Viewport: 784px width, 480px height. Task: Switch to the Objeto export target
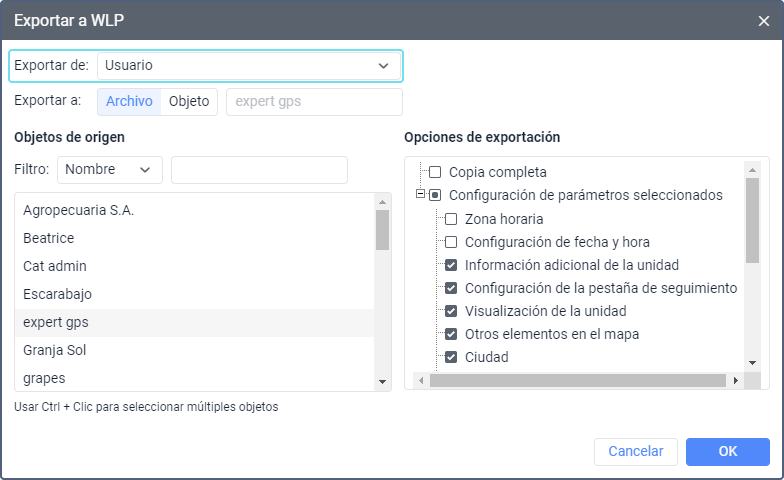189,102
